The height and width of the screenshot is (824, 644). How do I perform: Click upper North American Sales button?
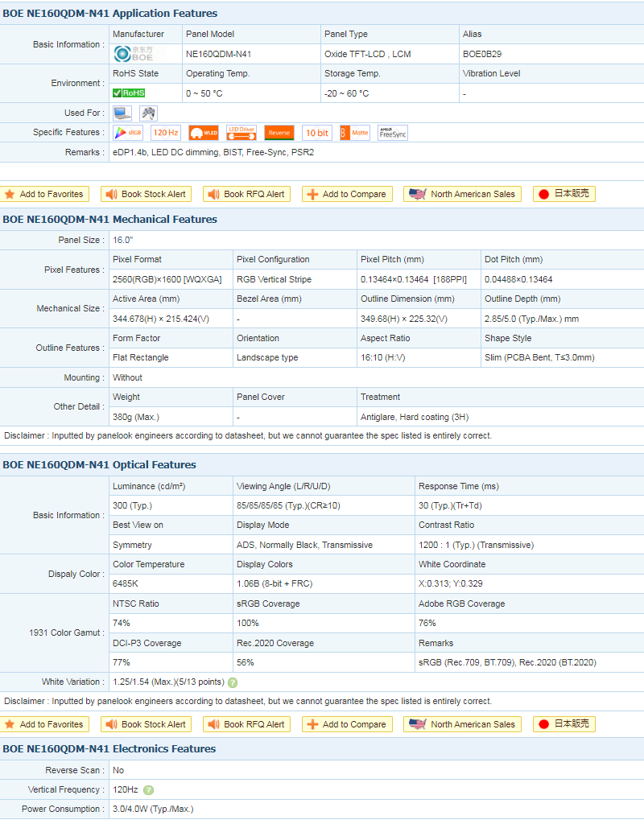[463, 194]
